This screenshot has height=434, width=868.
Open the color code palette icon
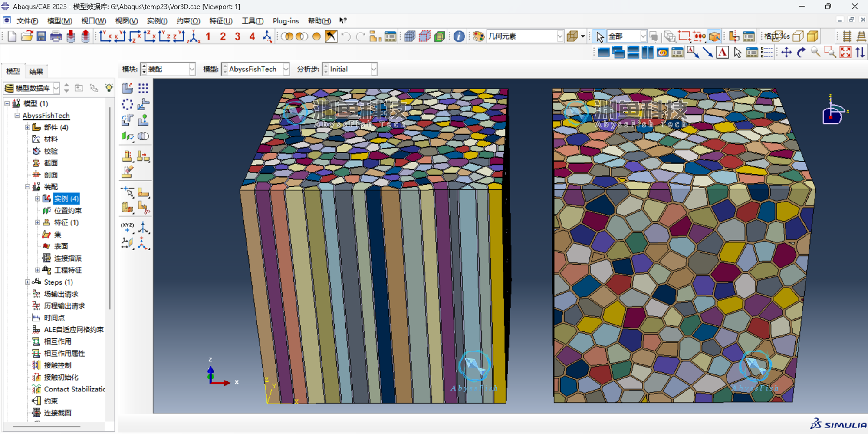click(479, 36)
